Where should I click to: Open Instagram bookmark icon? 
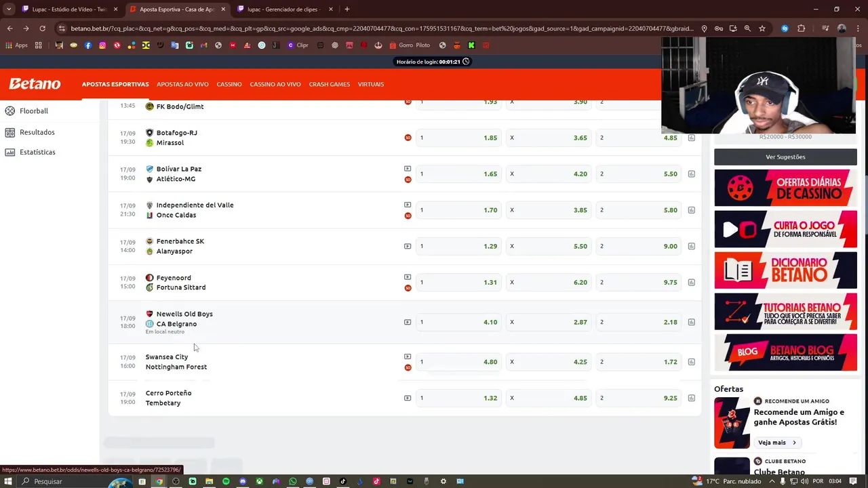pos(102,45)
